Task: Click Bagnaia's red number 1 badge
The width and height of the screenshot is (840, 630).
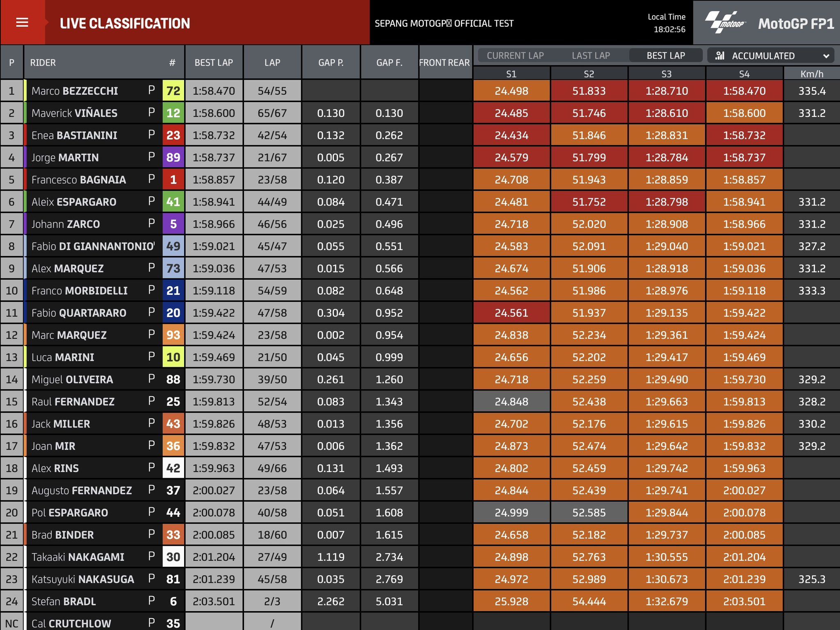Action: tap(173, 179)
